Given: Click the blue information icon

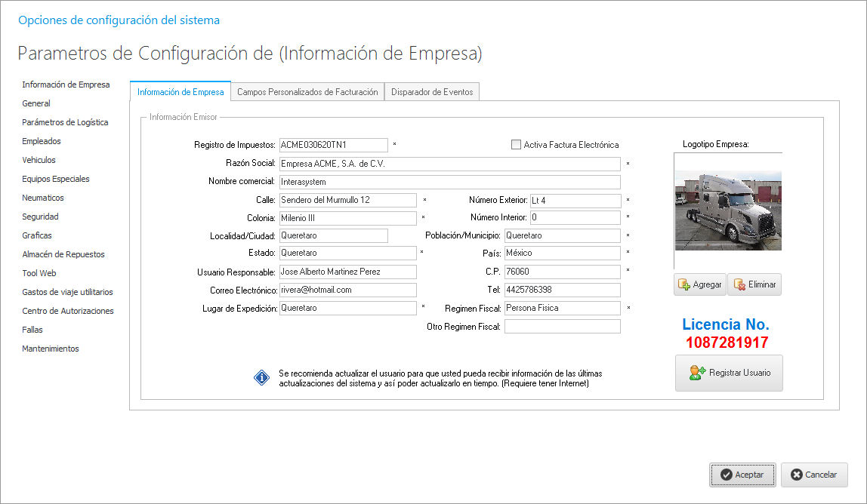Looking at the screenshot, I should click(261, 378).
